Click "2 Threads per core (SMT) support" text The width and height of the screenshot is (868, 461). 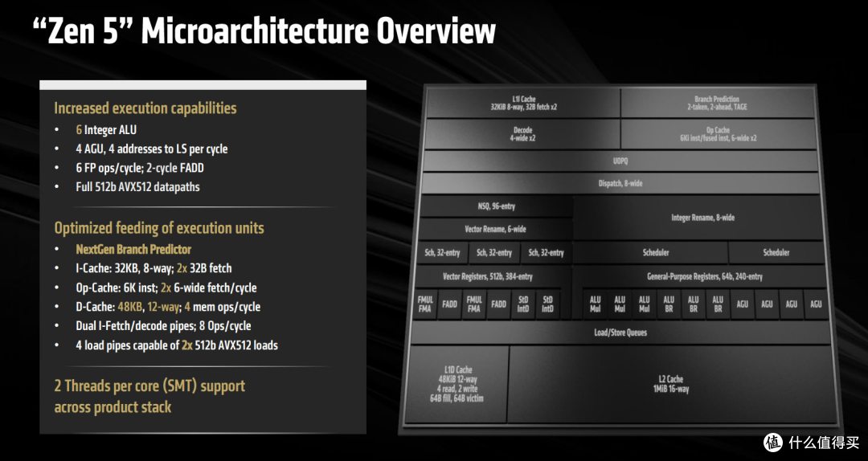149,386
